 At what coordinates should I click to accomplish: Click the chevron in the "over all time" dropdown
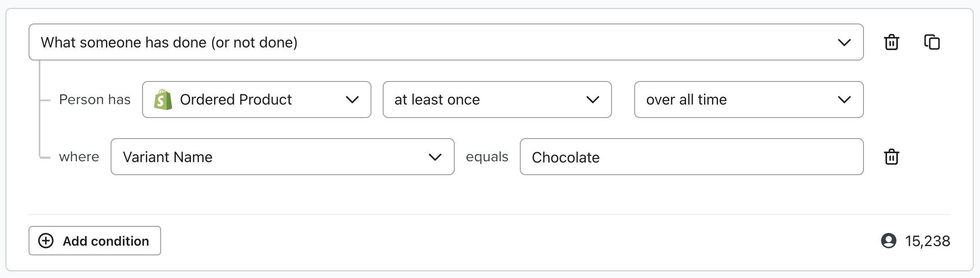click(x=844, y=100)
